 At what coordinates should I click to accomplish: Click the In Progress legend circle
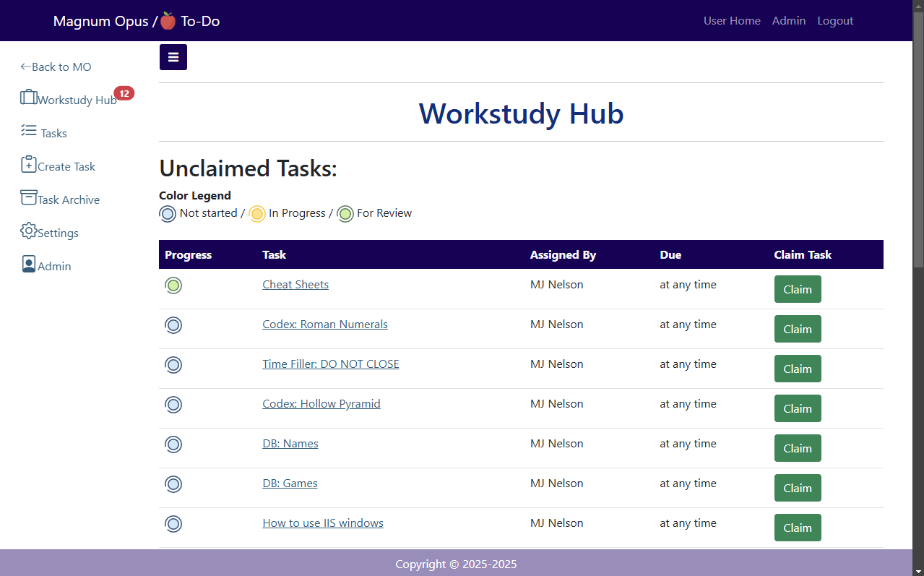pos(257,214)
